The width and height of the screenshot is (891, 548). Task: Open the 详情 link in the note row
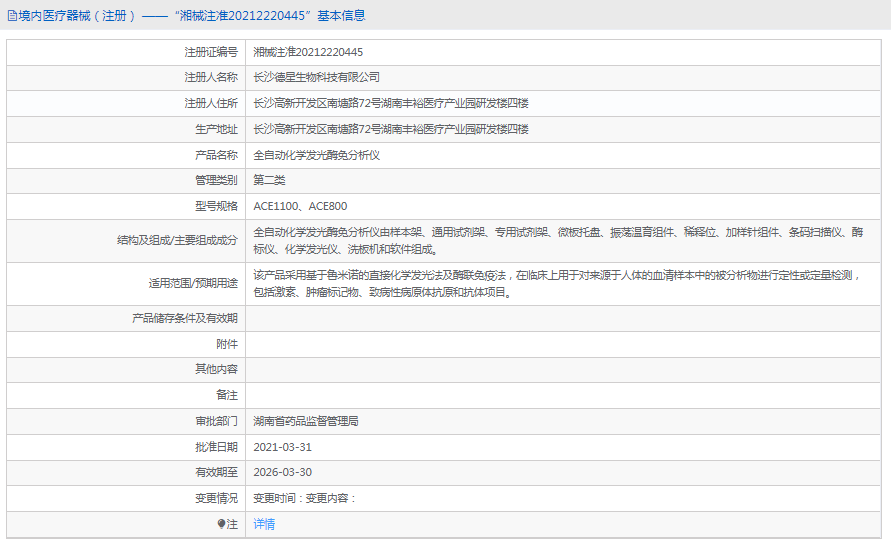pos(264,524)
